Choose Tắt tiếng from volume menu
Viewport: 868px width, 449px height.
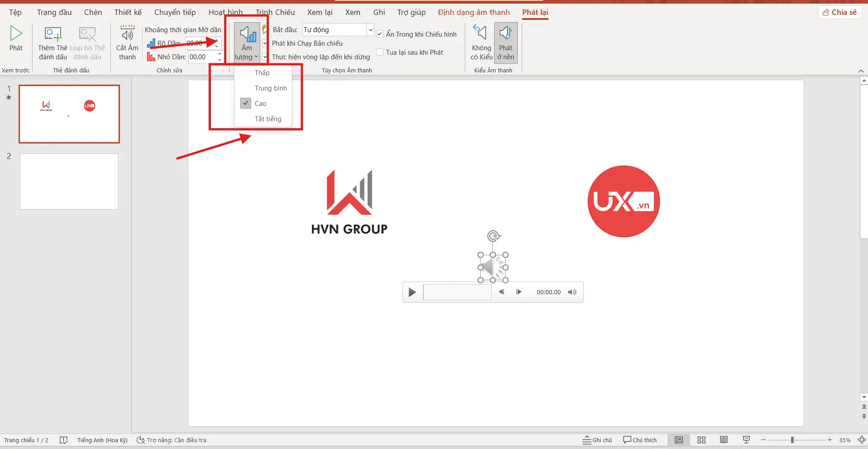[x=267, y=119]
